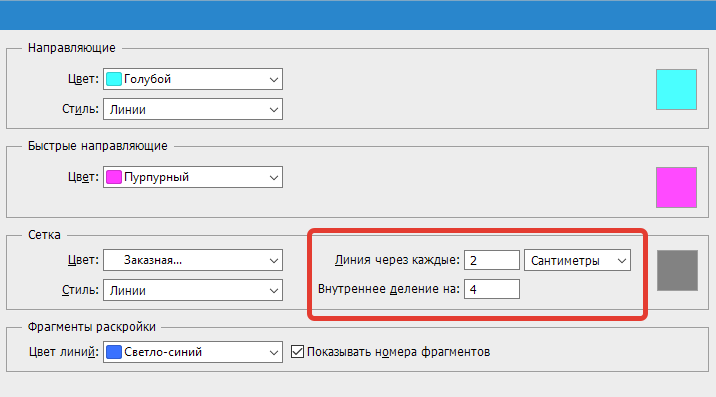Image resolution: width=716 pixels, height=397 pixels.
Task: Open the Сетка Цвет dropdown showing Заказная...
Action: pos(193,260)
